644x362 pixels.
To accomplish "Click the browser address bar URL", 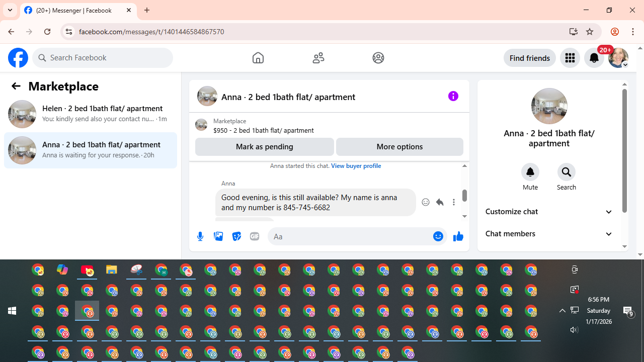I will pos(151,31).
